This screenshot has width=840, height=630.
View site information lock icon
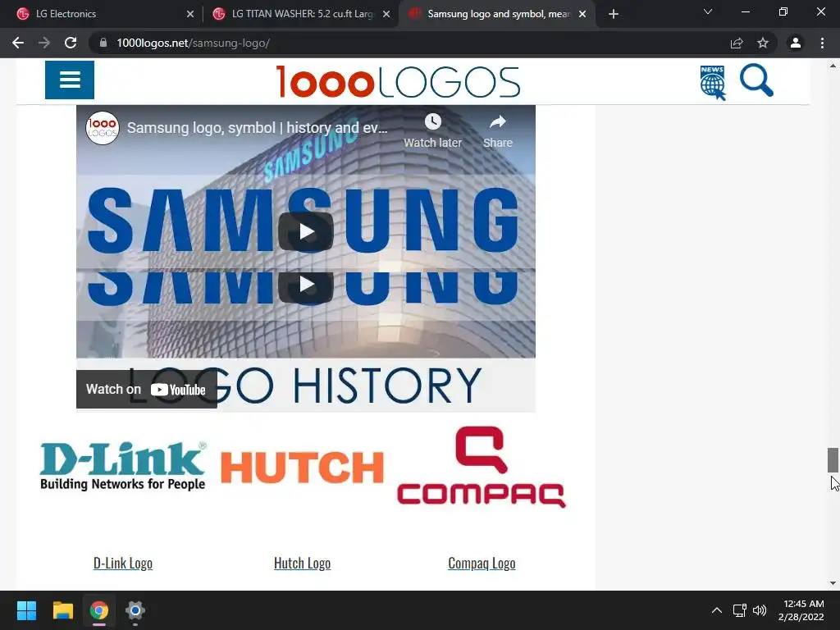pos(103,43)
